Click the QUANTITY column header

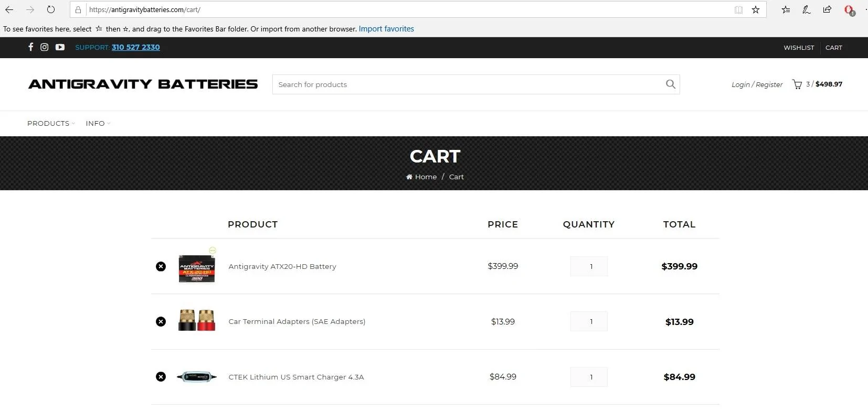click(588, 224)
